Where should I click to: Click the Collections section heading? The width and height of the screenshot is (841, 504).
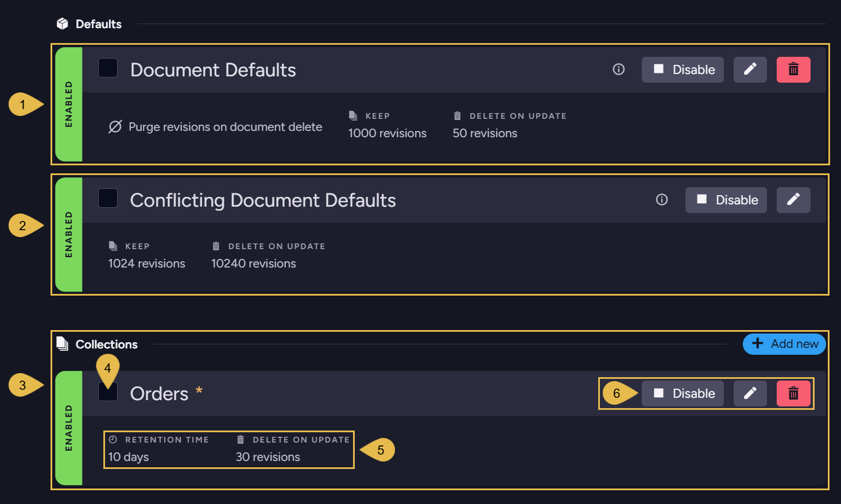click(107, 344)
